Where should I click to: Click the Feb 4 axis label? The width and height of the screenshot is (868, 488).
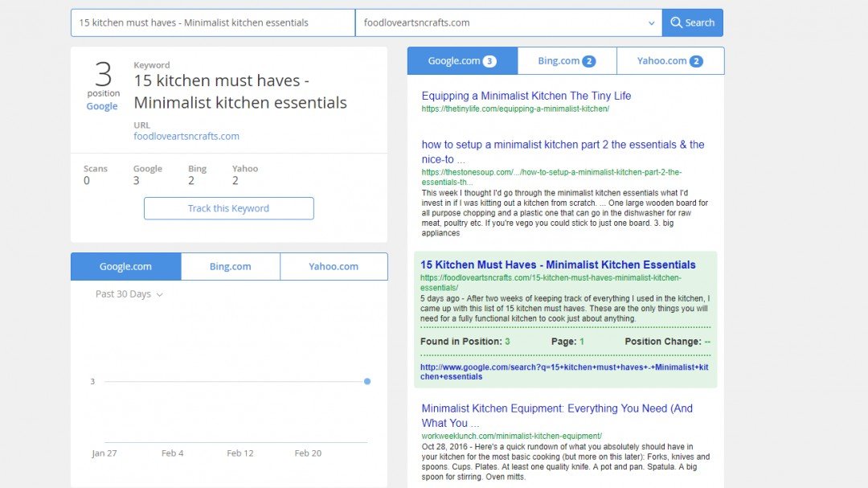172,453
